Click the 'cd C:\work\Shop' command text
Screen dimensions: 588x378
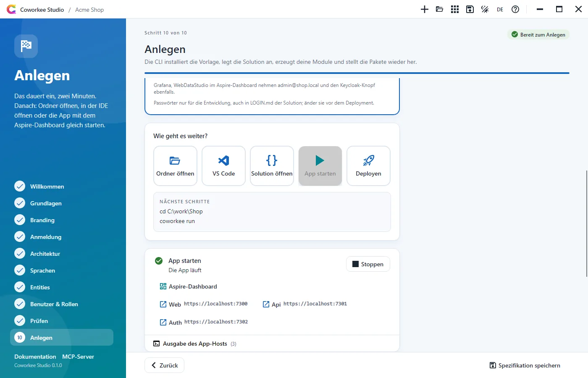coord(181,211)
